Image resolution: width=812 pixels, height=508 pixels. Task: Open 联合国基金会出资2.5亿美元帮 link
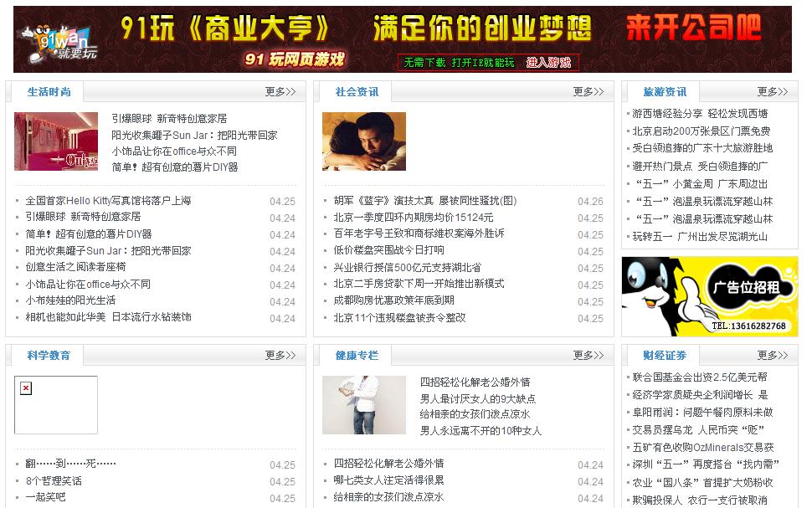700,377
